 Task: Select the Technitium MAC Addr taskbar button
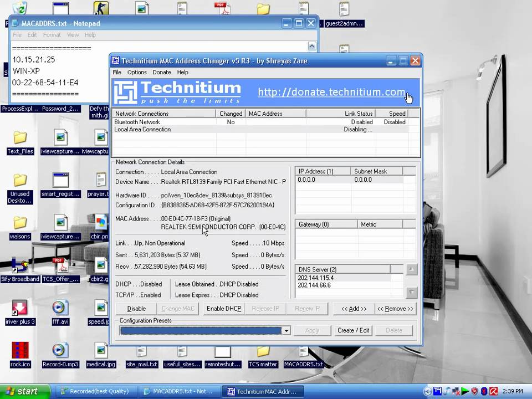click(262, 391)
